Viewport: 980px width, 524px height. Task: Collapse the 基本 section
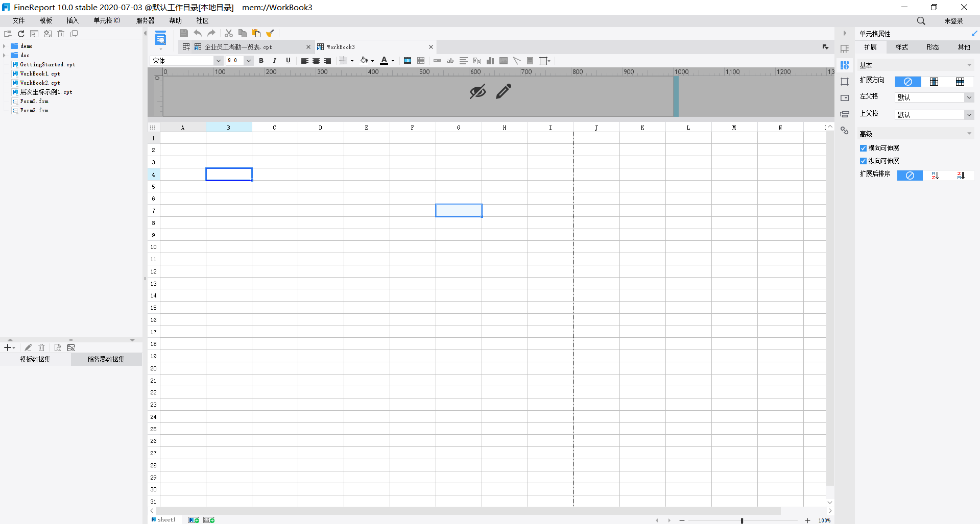click(x=969, y=65)
